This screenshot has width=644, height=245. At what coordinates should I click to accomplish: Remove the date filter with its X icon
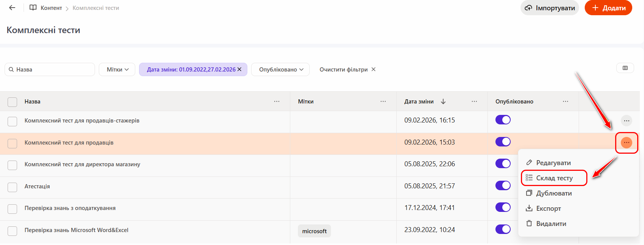[x=239, y=69]
